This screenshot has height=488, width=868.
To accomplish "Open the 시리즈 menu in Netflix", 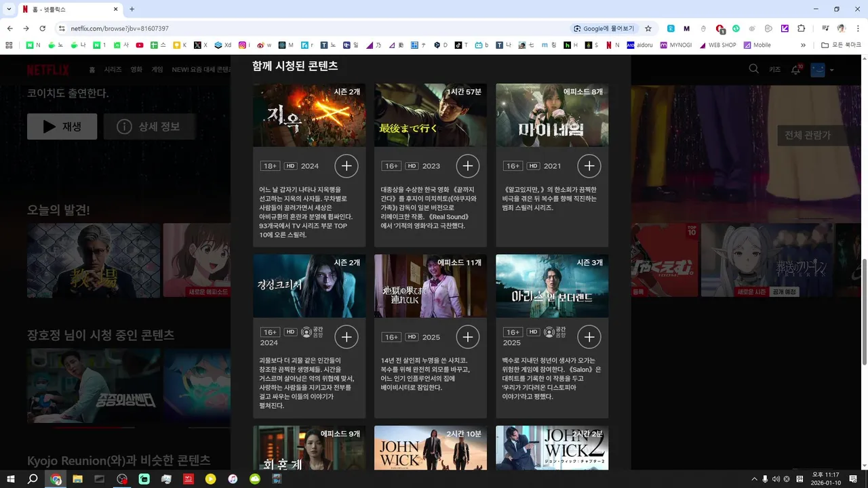I will coord(113,70).
